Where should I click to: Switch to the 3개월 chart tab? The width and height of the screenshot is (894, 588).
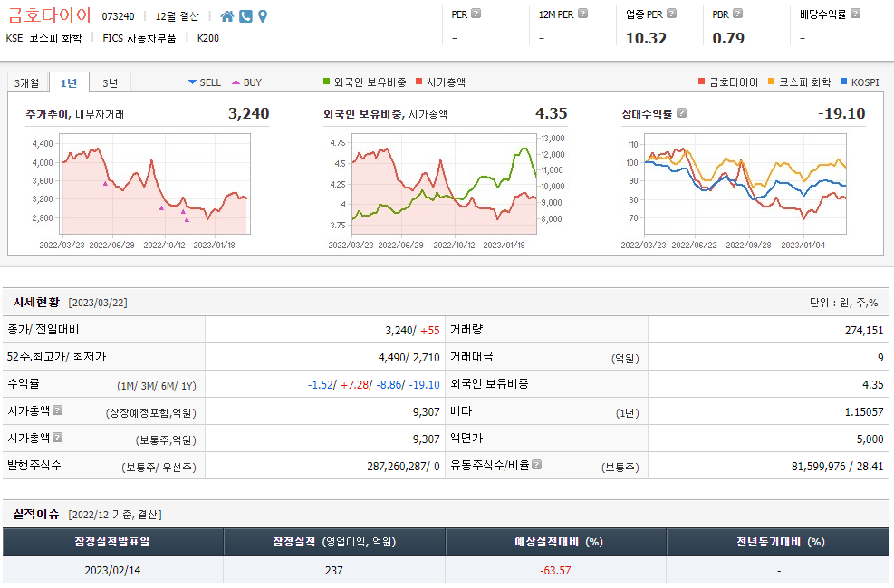coord(27,82)
